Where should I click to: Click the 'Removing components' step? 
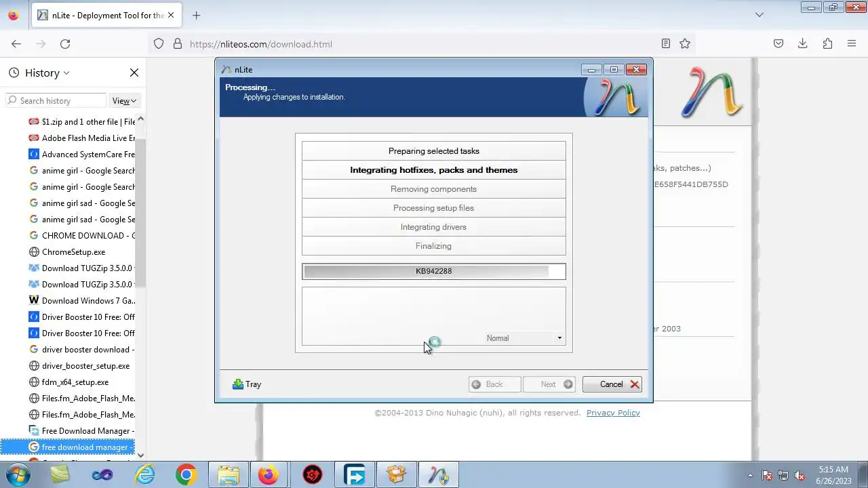(x=434, y=189)
